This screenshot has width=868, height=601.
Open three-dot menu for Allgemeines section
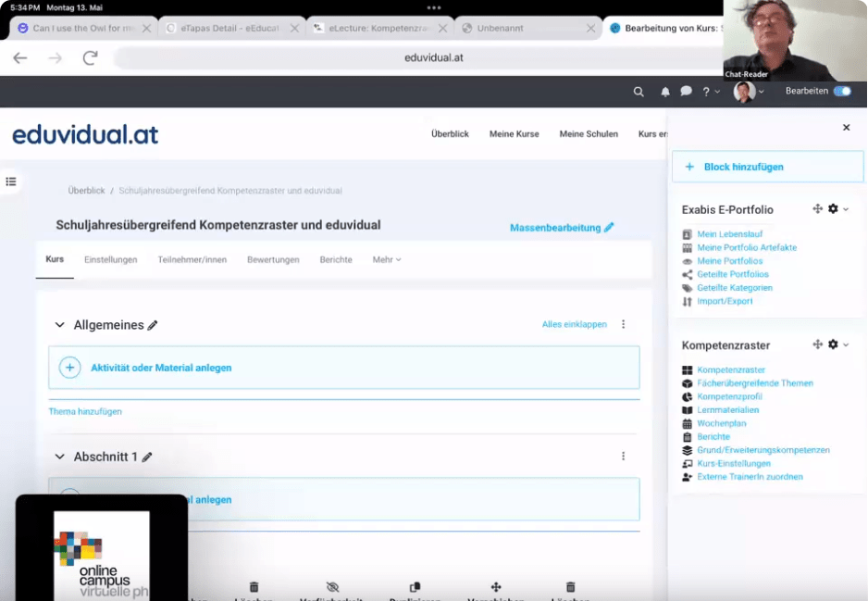[x=623, y=324]
